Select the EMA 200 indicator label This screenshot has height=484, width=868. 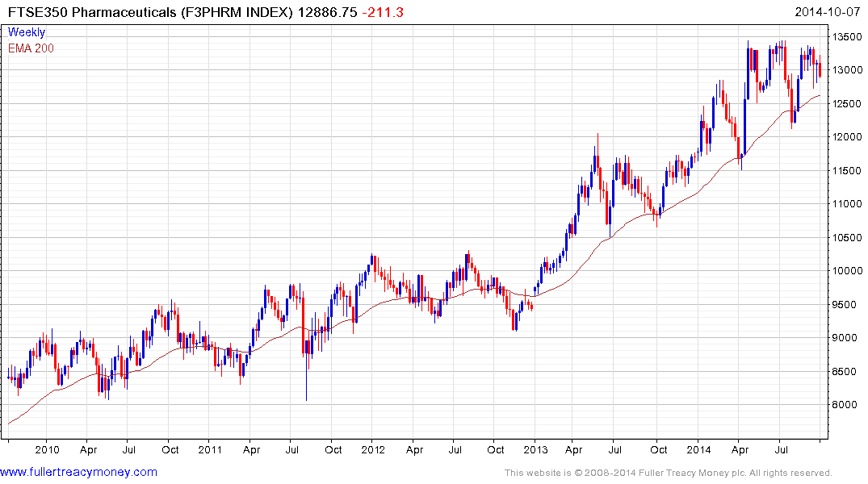[x=31, y=48]
